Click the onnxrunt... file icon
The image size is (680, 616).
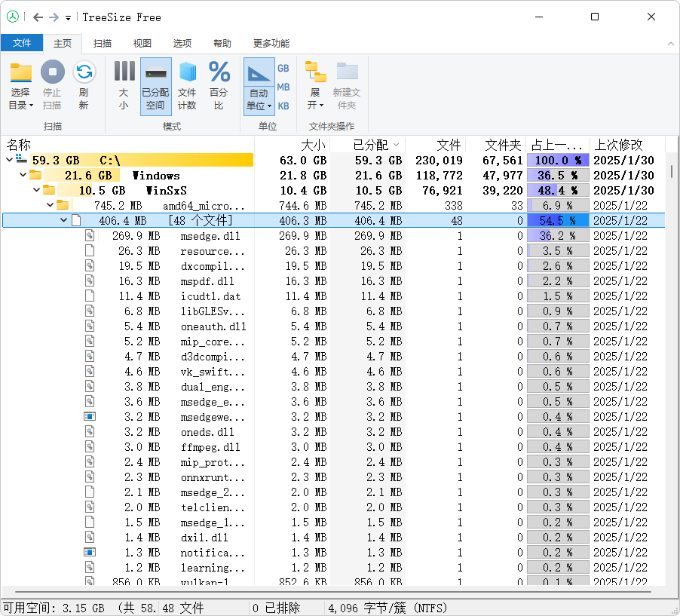point(90,477)
